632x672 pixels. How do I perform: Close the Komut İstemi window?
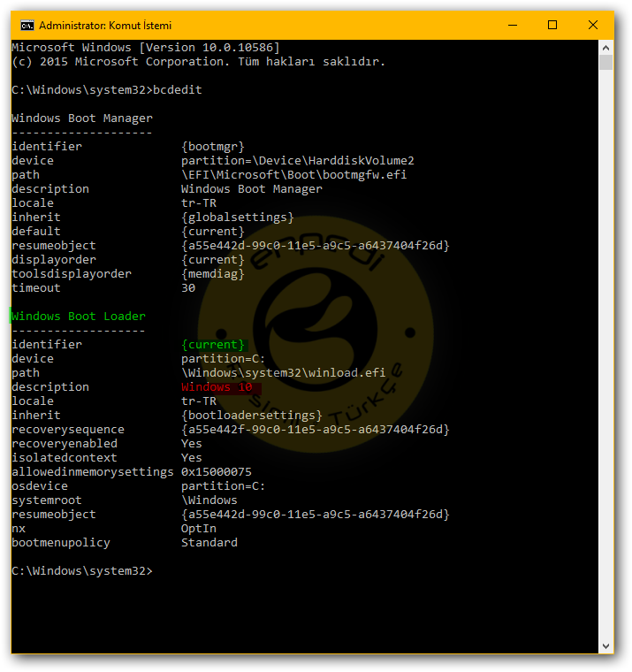pyautogui.click(x=593, y=26)
